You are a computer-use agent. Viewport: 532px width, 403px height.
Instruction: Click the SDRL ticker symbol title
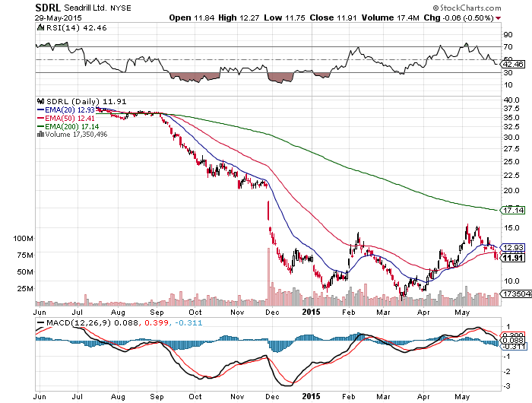point(48,8)
